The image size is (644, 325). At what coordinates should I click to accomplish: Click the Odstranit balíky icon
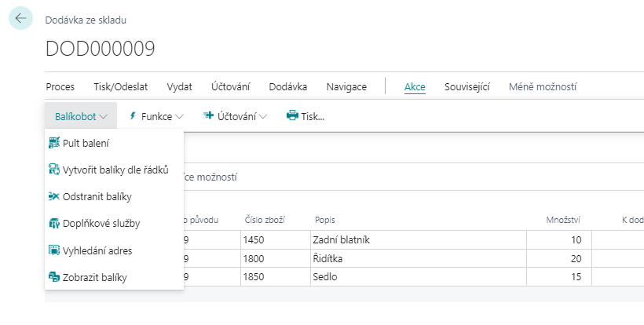(54, 196)
